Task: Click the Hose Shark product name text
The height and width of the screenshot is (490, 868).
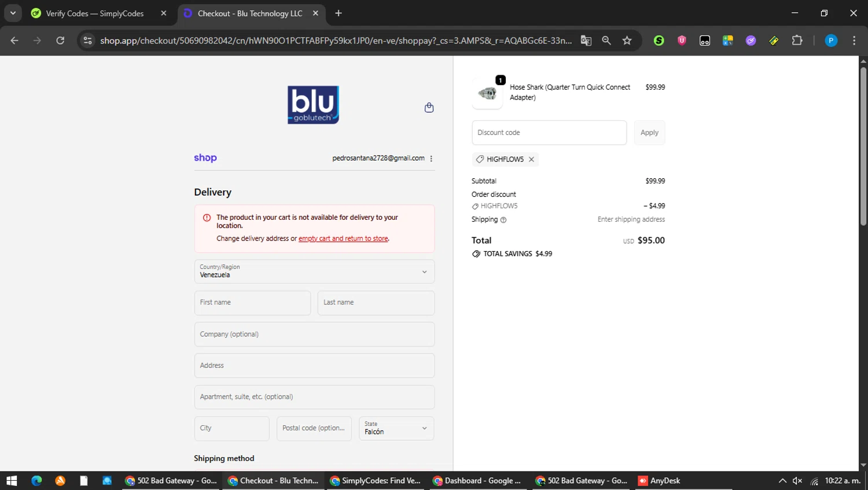Action: [570, 92]
